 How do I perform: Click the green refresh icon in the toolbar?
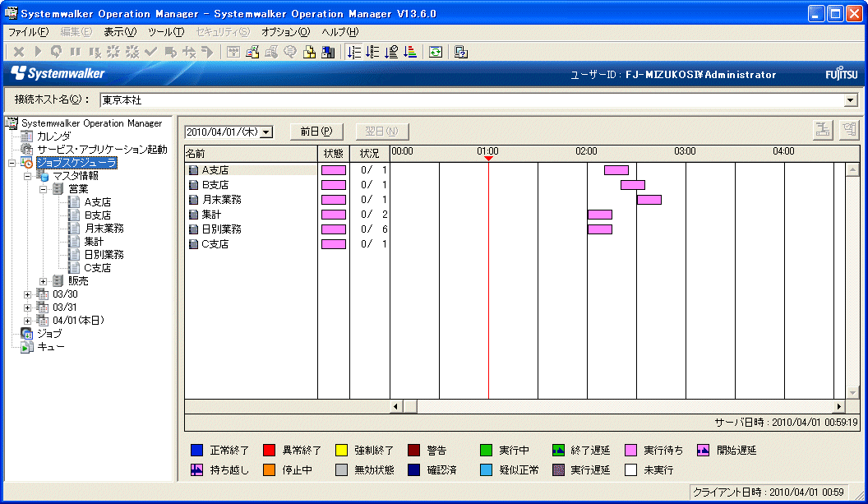click(x=436, y=52)
